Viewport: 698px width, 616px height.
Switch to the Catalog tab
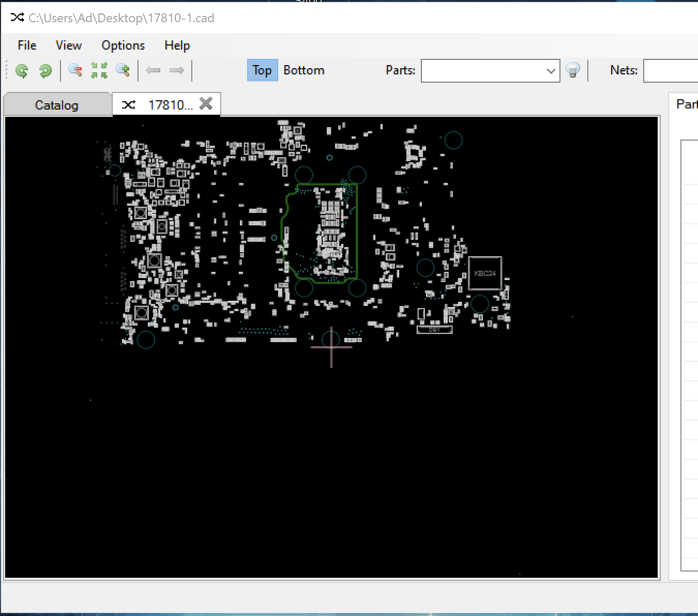(57, 105)
